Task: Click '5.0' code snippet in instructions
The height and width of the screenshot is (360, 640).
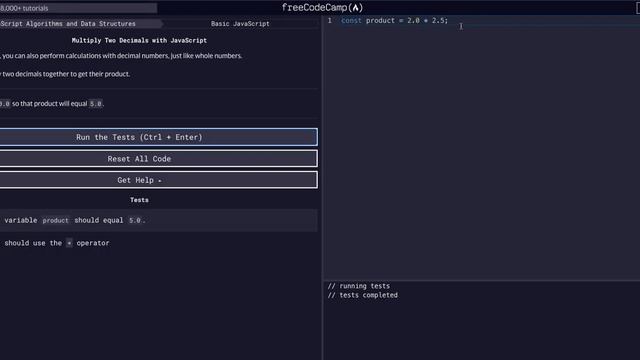Action: [96, 104]
